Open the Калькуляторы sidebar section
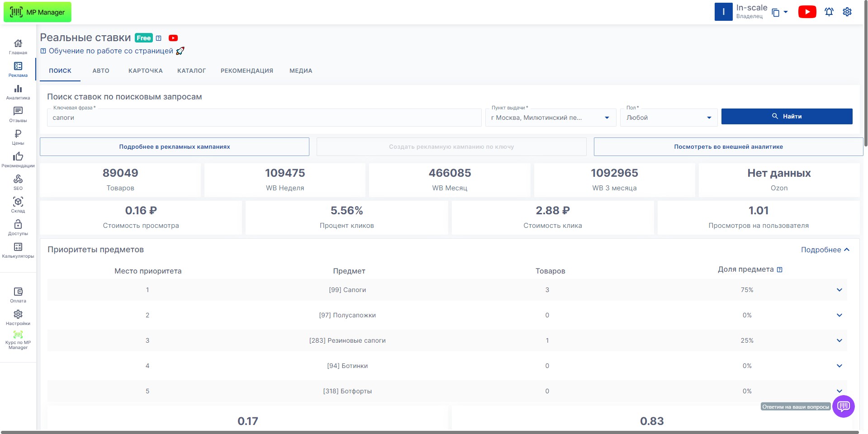The height and width of the screenshot is (434, 868). 18,250
